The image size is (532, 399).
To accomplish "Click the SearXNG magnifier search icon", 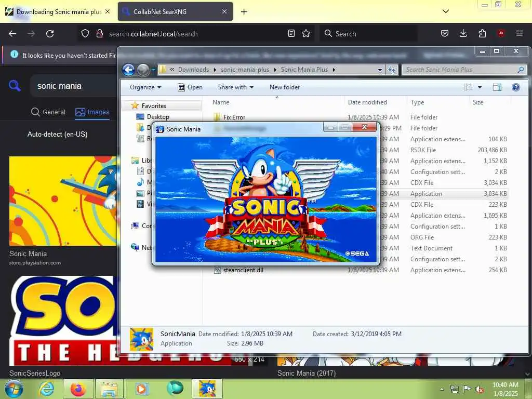I will point(15,86).
